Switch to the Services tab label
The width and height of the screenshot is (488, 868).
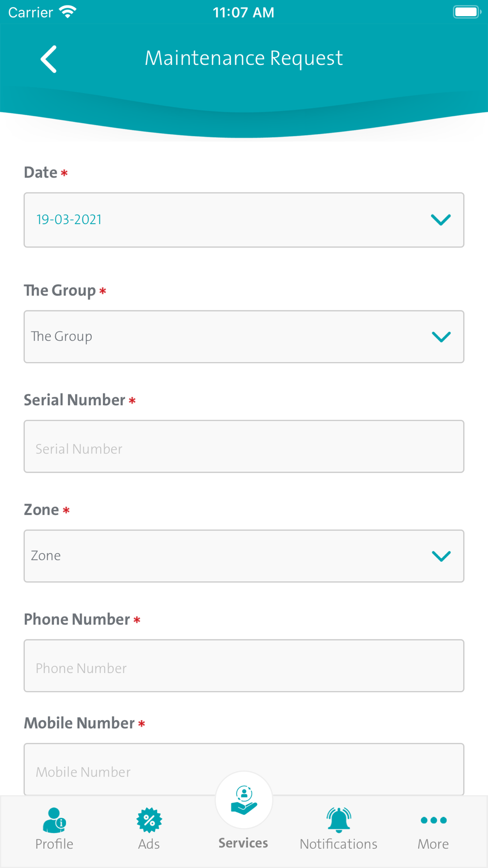click(243, 843)
